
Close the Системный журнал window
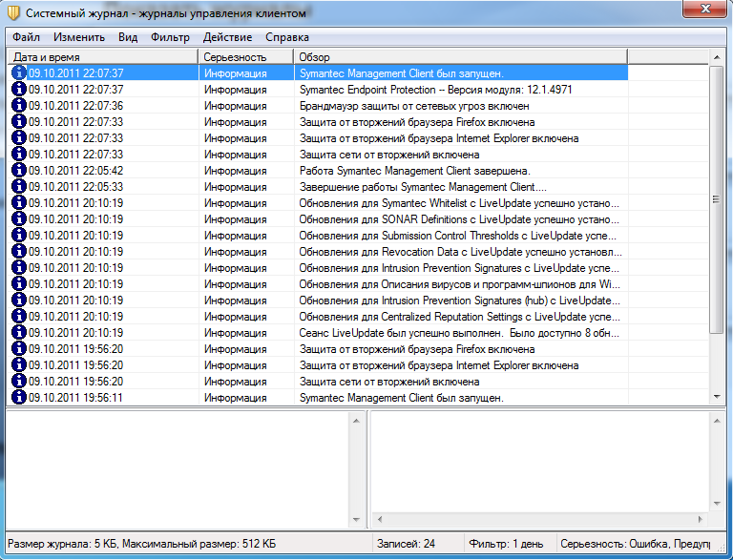(x=706, y=9)
